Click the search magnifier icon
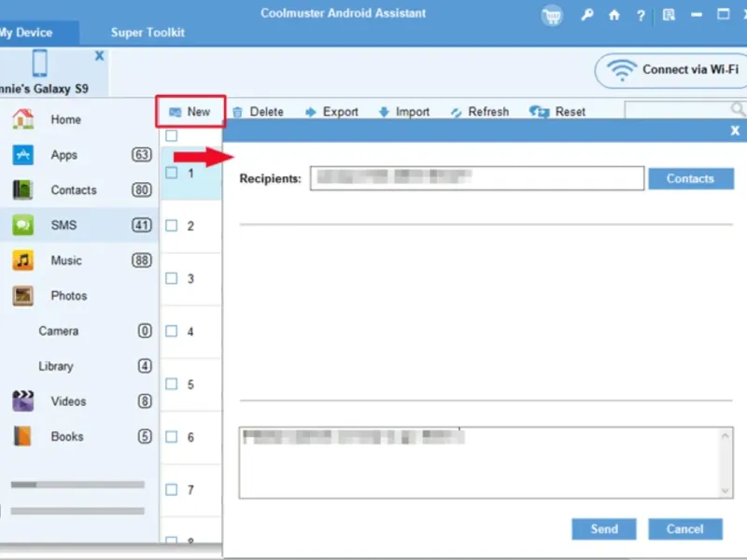The width and height of the screenshot is (747, 560). coord(738,109)
